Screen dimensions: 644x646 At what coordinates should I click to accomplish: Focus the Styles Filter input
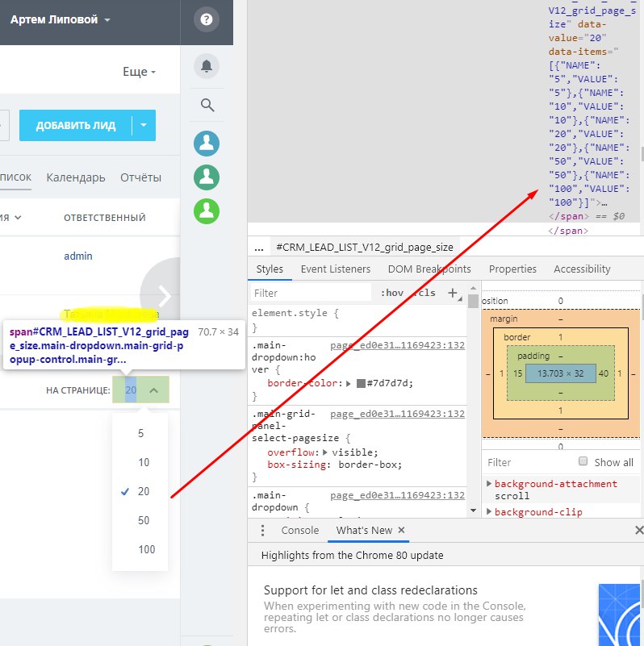[x=311, y=293]
